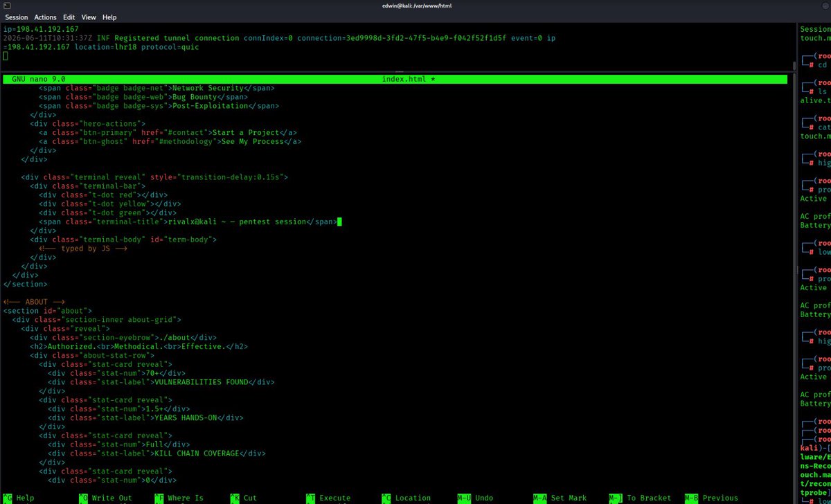Click nano's ^C Location shortcut
The image size is (831, 504).
(406, 498)
